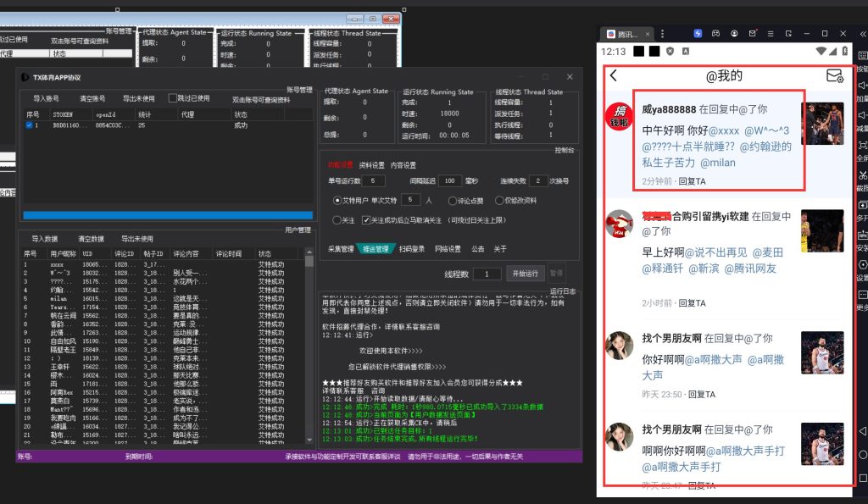Select the 评论点赞 radio button
Image resolution: width=868 pixels, height=504 pixels.
coord(453,201)
